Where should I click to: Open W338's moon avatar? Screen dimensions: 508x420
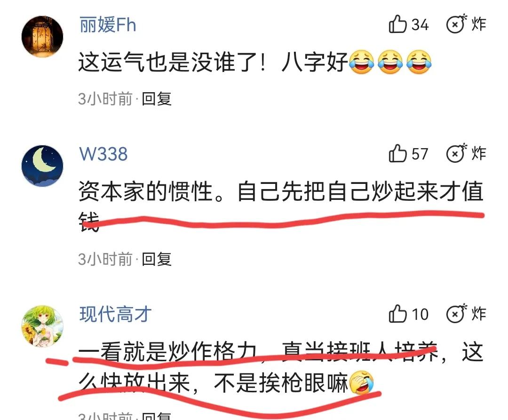42,166
